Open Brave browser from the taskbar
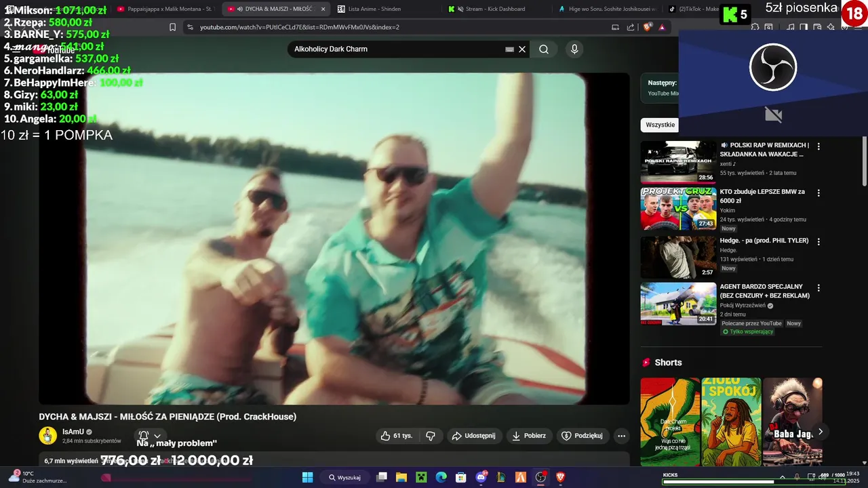The width and height of the screenshot is (868, 488). pyautogui.click(x=560, y=477)
